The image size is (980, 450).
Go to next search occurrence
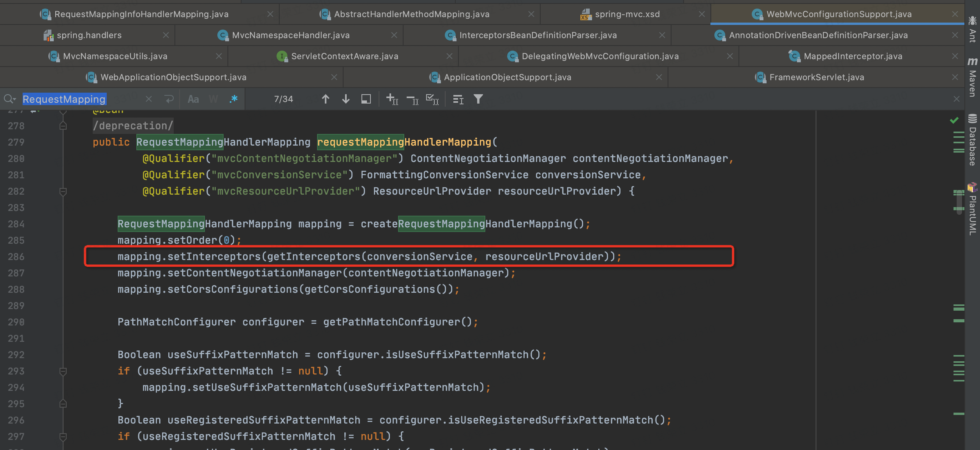pyautogui.click(x=345, y=99)
